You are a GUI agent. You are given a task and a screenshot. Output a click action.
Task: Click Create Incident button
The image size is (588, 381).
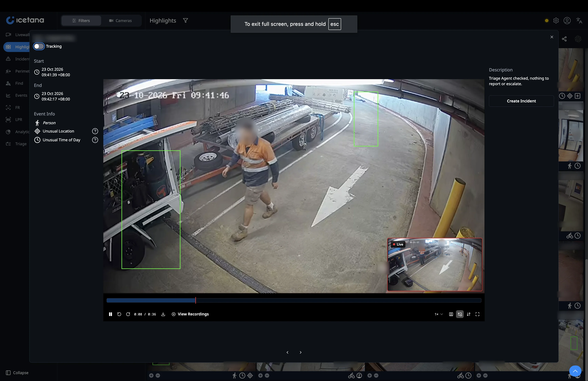521,101
